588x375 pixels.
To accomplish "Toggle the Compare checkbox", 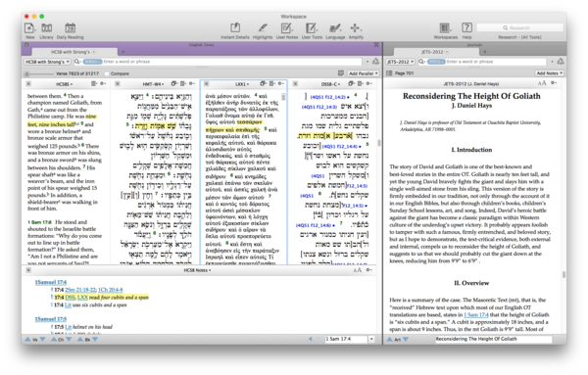I will tap(107, 73).
